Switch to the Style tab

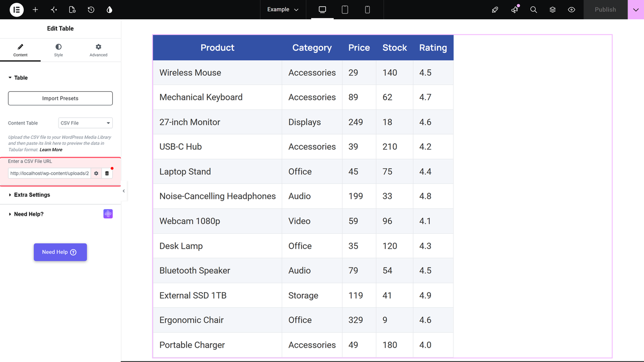58,50
